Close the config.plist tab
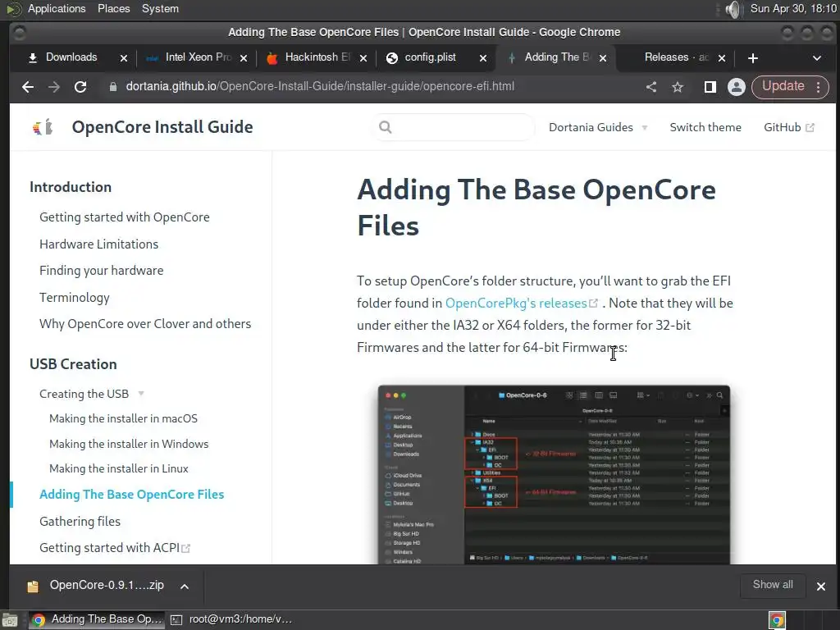The width and height of the screenshot is (840, 630). 483,58
